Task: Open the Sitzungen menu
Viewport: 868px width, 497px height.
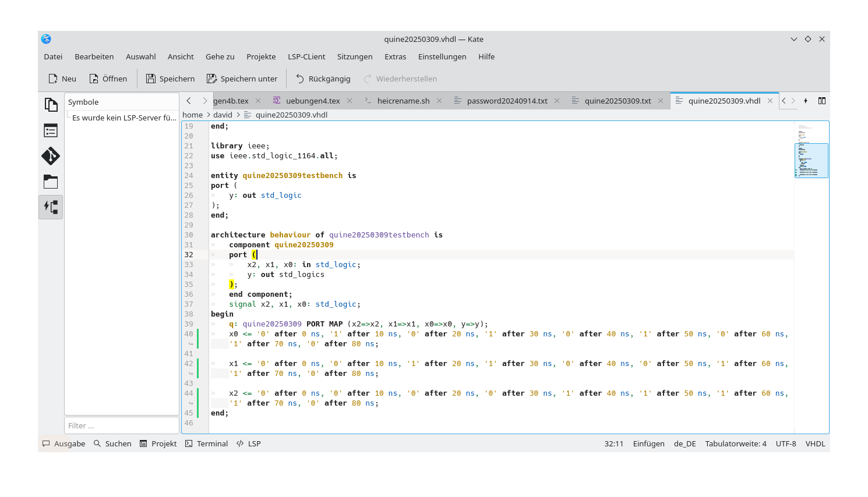Action: (354, 56)
